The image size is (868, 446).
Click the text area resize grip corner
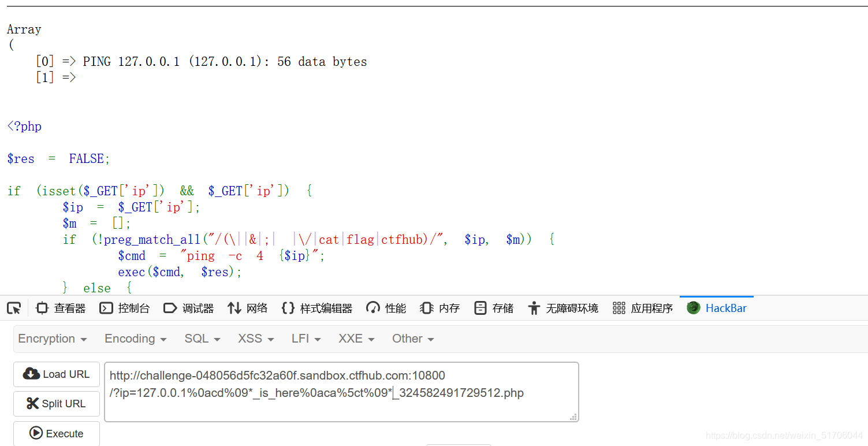573,417
